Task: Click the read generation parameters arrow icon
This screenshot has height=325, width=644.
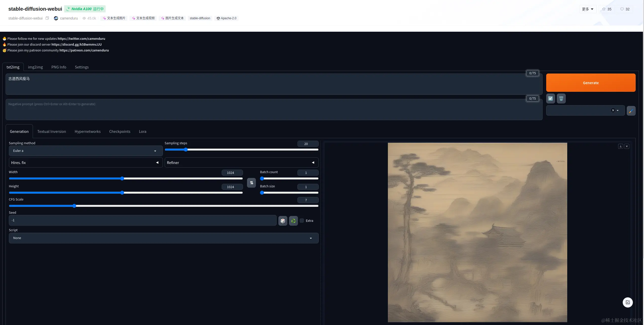Action: tap(551, 98)
